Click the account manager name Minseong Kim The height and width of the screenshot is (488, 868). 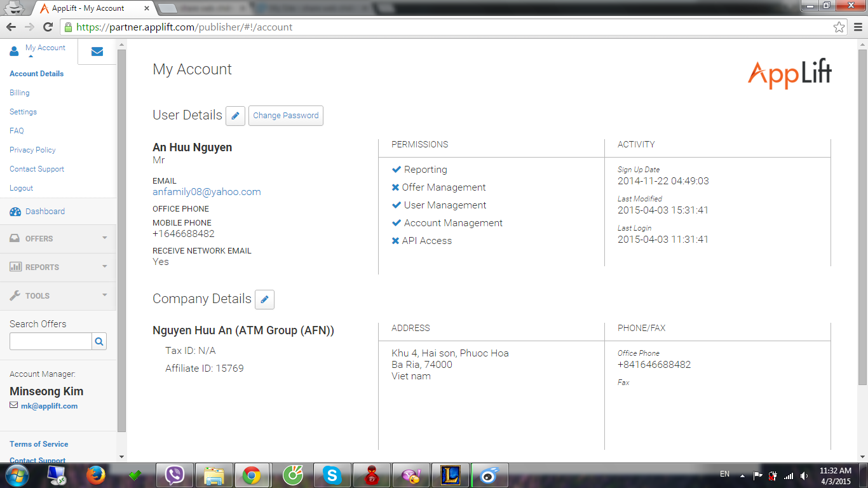pyautogui.click(x=46, y=391)
